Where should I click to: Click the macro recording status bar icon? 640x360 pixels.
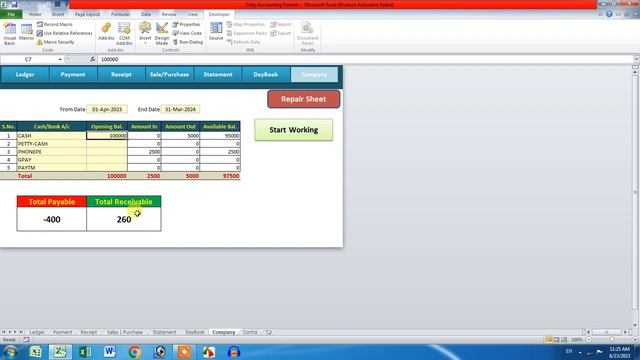(26, 340)
